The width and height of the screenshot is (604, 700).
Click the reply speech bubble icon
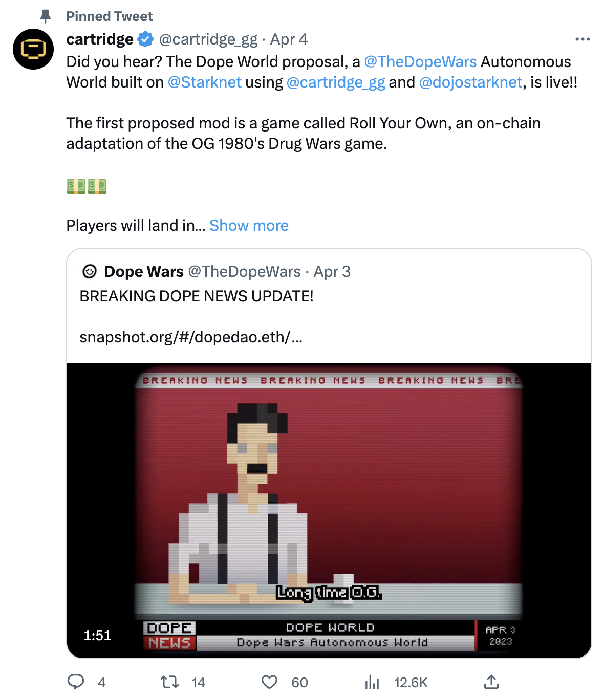[x=76, y=682]
